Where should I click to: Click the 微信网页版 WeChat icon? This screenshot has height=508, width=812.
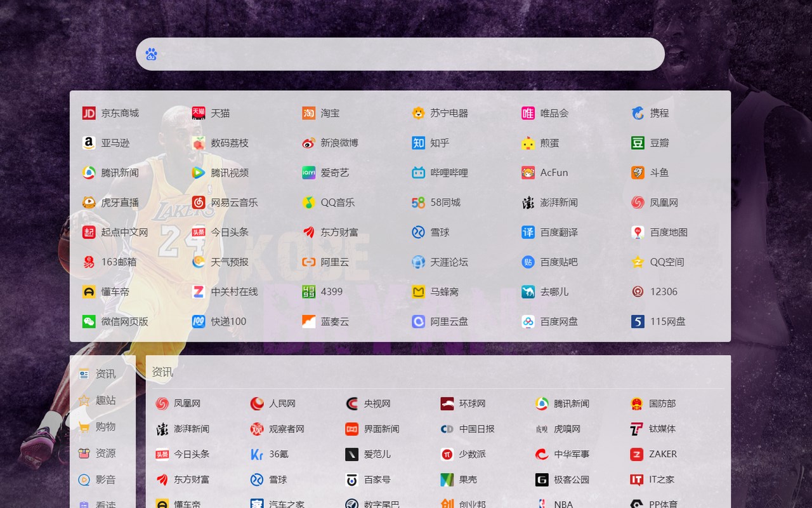coord(89,321)
